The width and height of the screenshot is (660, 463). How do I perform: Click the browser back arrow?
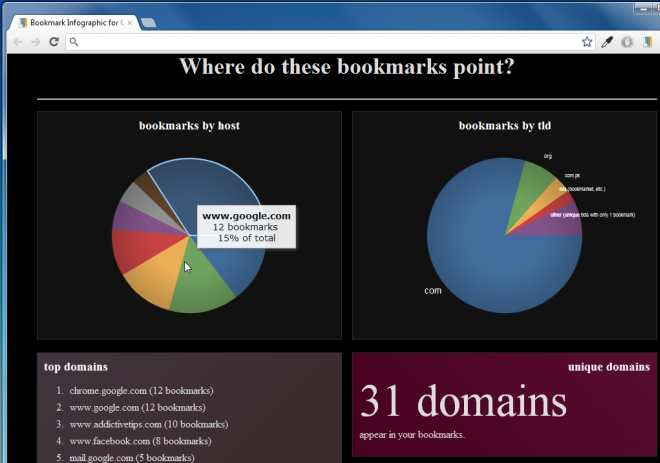pyautogui.click(x=18, y=42)
